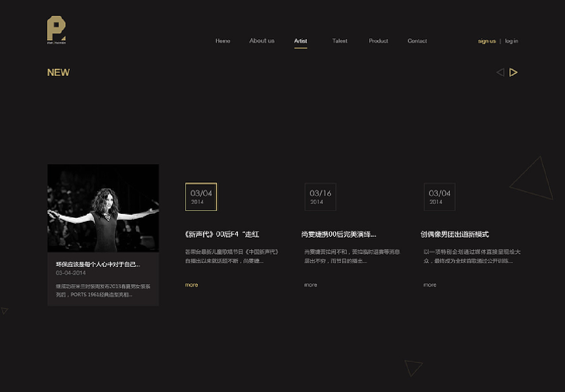Go to the previous news slide arrow
The height and width of the screenshot is (392, 565).
[500, 72]
